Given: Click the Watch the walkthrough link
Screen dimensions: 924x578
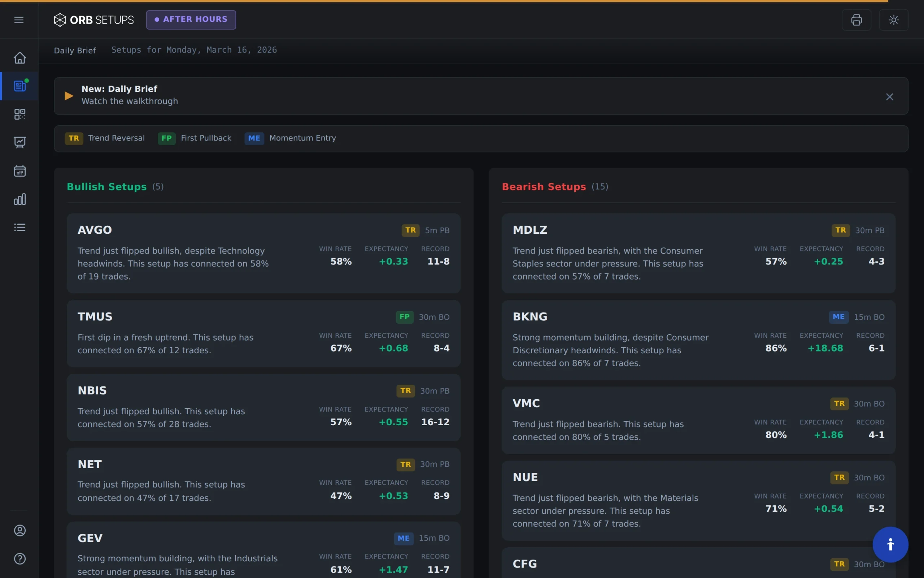Looking at the screenshot, I should pyautogui.click(x=130, y=101).
